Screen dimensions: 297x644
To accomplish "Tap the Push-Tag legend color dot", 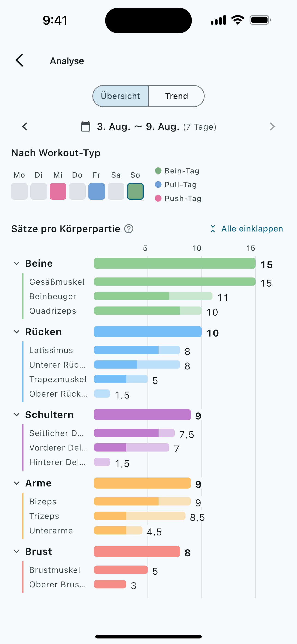I will [158, 199].
